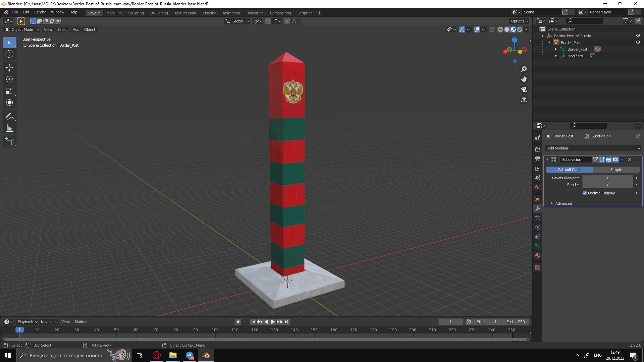Viewport: 644px width, 362px height.
Task: Open Object Data (mesh) properties tab
Action: [x=538, y=246]
